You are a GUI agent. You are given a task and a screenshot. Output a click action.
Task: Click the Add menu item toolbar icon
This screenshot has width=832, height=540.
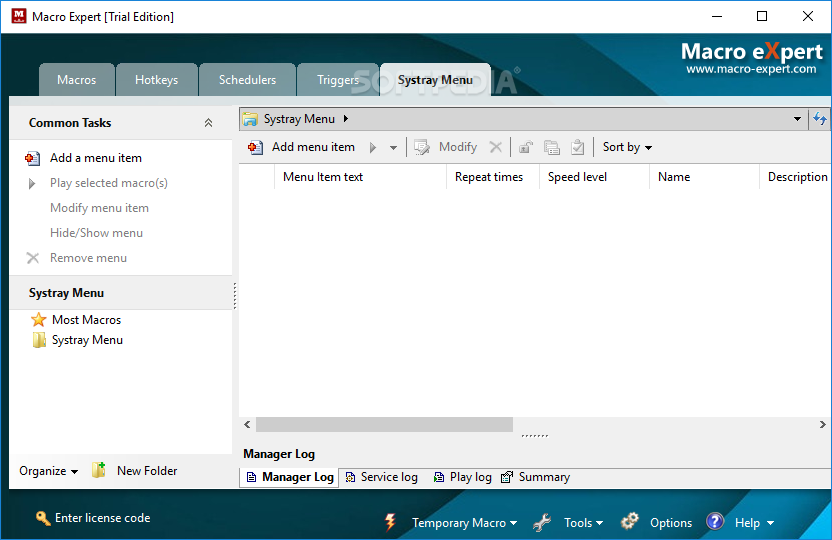coord(255,147)
